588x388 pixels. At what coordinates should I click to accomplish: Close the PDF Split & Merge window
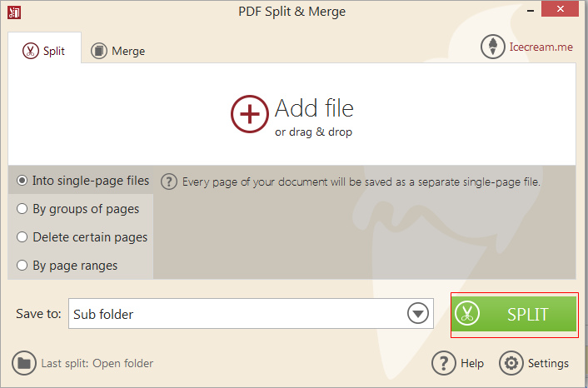[x=561, y=9]
